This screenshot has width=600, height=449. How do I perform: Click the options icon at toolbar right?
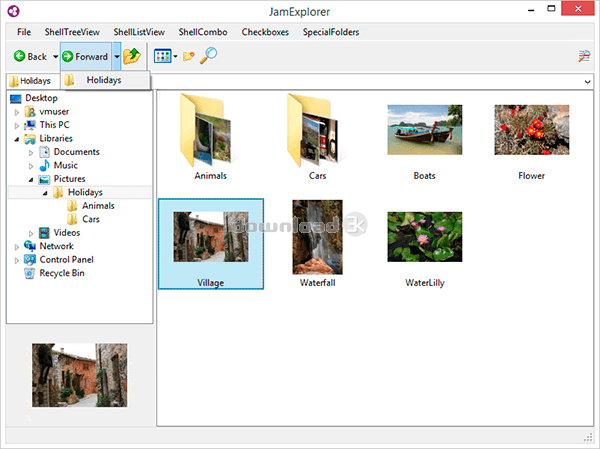(x=584, y=56)
